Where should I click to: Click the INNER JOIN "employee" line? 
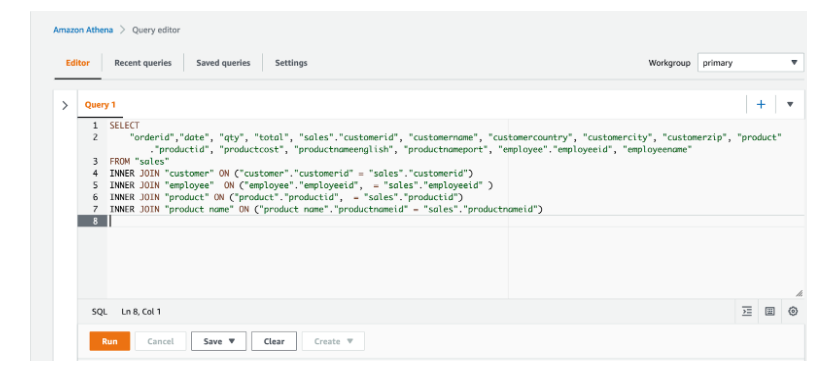pos(300,186)
